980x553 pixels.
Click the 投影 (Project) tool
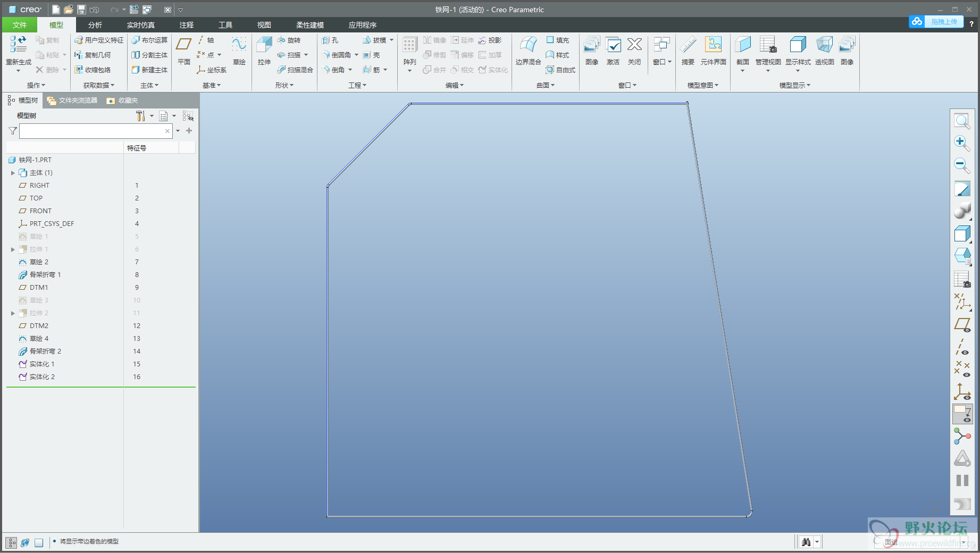490,40
